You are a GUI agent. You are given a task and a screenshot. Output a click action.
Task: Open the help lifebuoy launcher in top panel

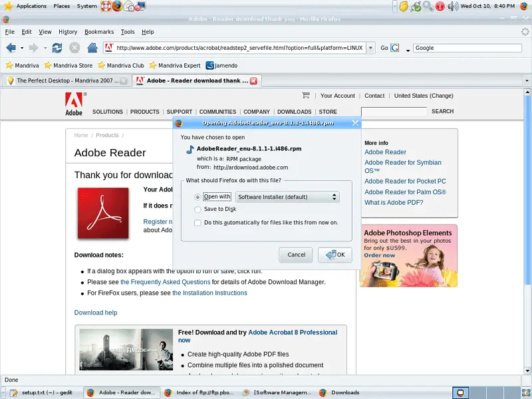click(106, 6)
